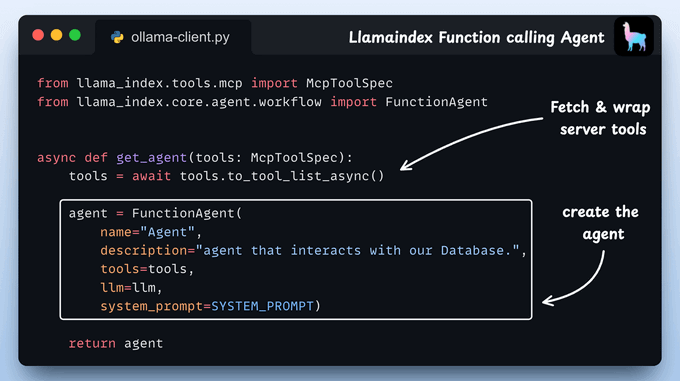Click the get_agent function name
The width and height of the screenshot is (680, 381).
click(151, 158)
